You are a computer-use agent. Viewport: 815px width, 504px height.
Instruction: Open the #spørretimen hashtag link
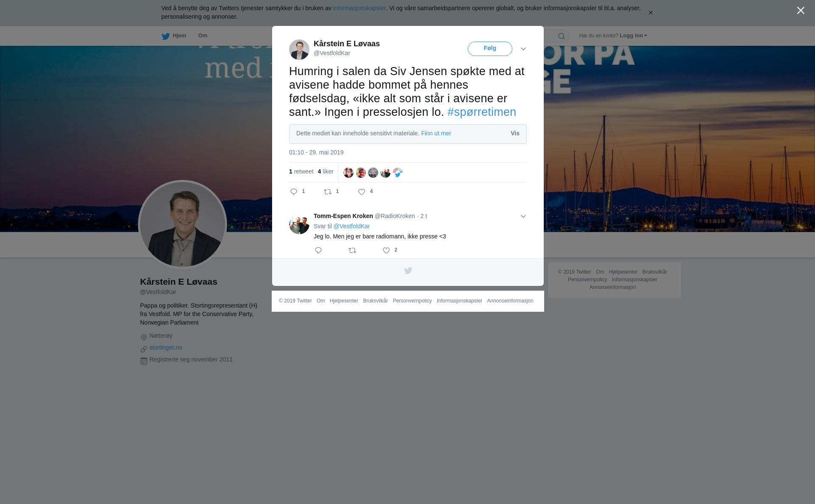[x=482, y=112]
